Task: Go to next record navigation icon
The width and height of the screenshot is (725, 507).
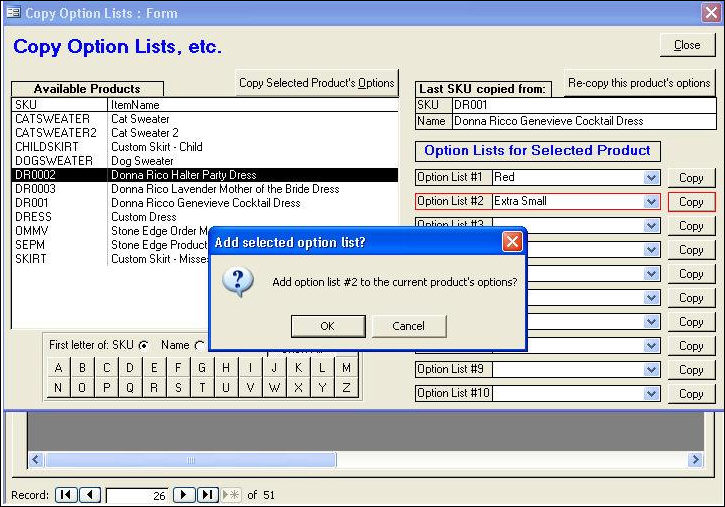Action: (x=184, y=495)
